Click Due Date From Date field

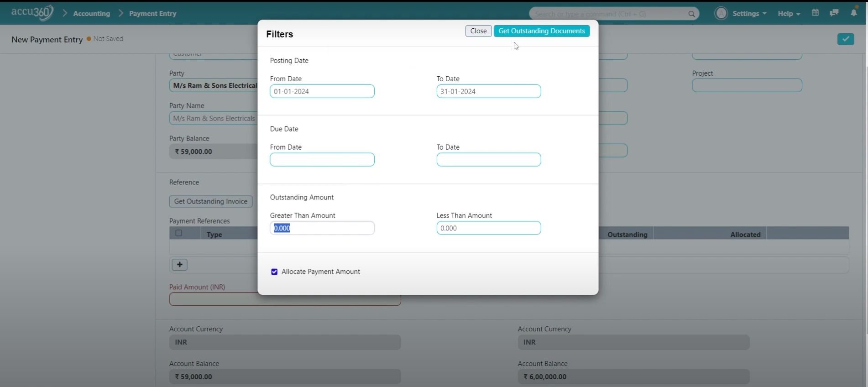click(322, 160)
